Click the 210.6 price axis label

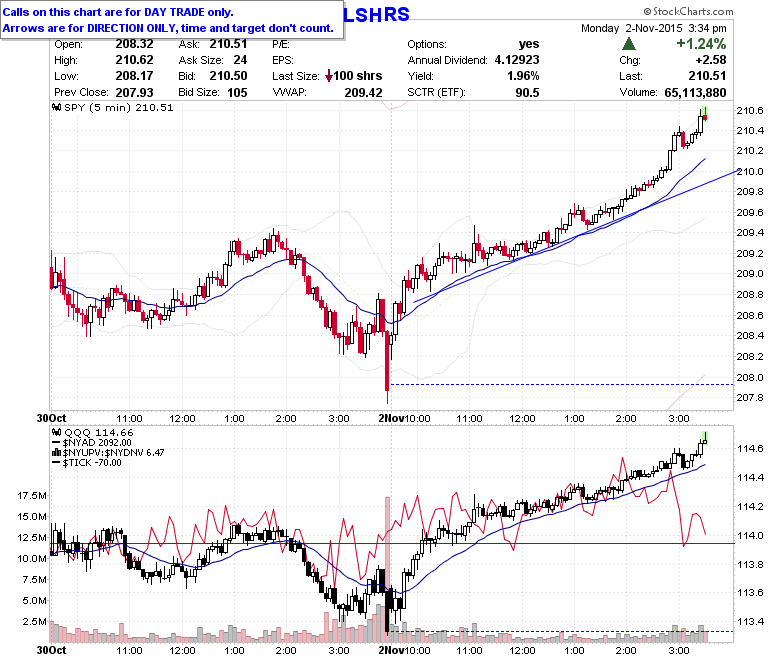tap(750, 110)
